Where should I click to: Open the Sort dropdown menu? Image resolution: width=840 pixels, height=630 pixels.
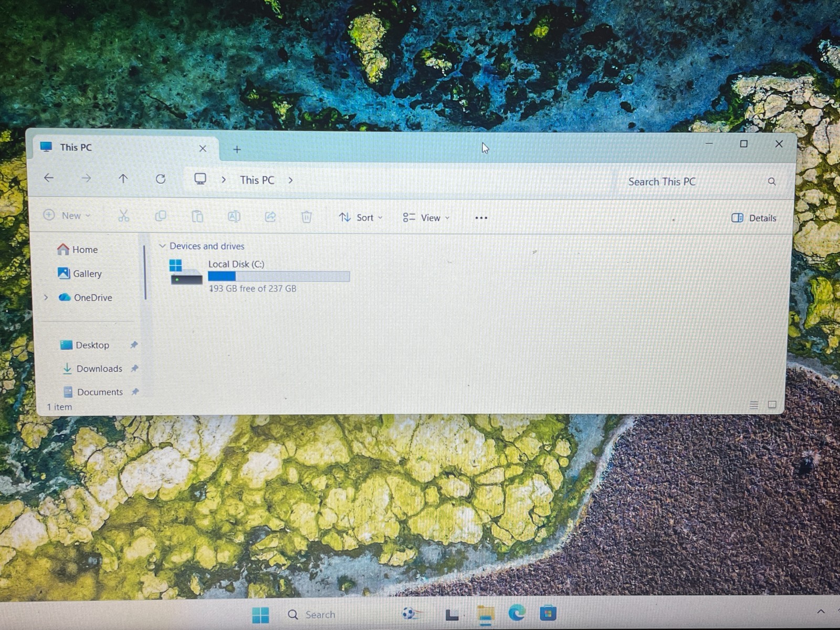coord(361,217)
